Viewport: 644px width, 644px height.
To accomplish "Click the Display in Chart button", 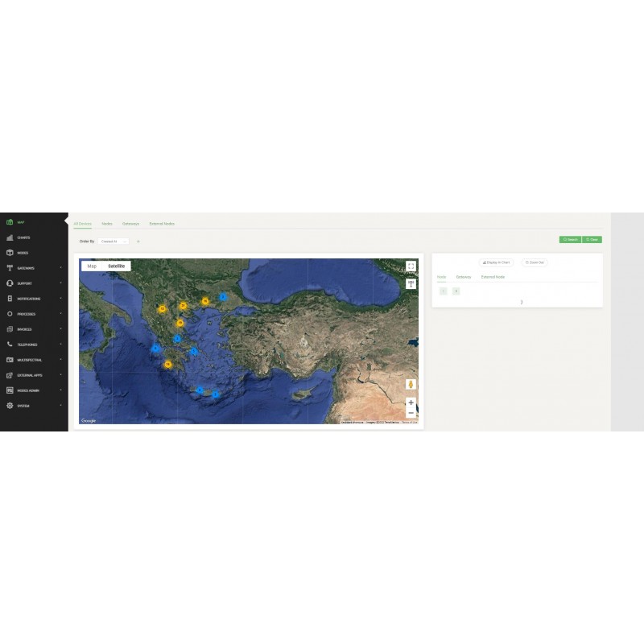I will click(x=495, y=262).
